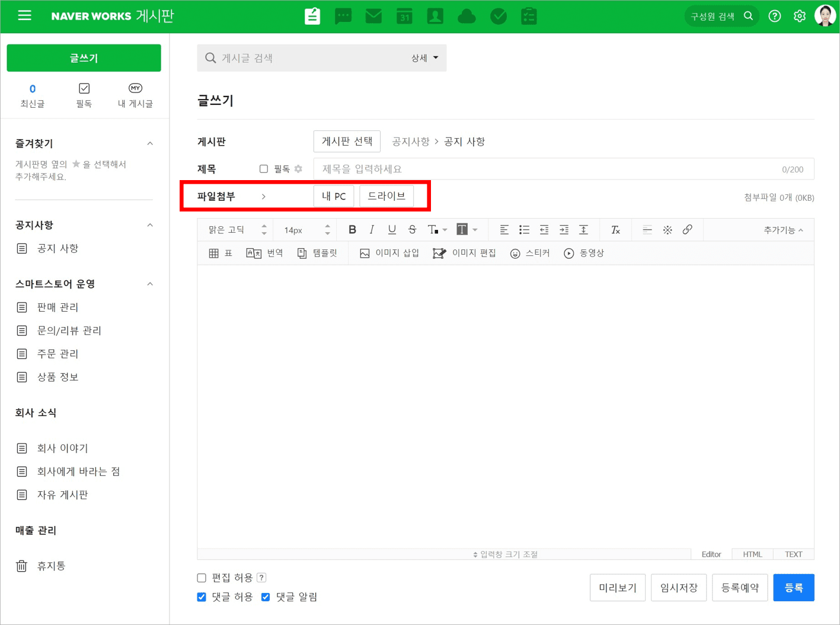
Task: Click the 등록 button to publish
Action: coord(793,587)
